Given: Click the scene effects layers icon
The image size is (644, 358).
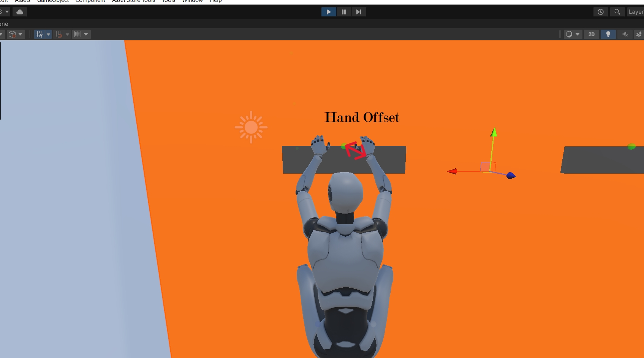Looking at the screenshot, I should 639,34.
